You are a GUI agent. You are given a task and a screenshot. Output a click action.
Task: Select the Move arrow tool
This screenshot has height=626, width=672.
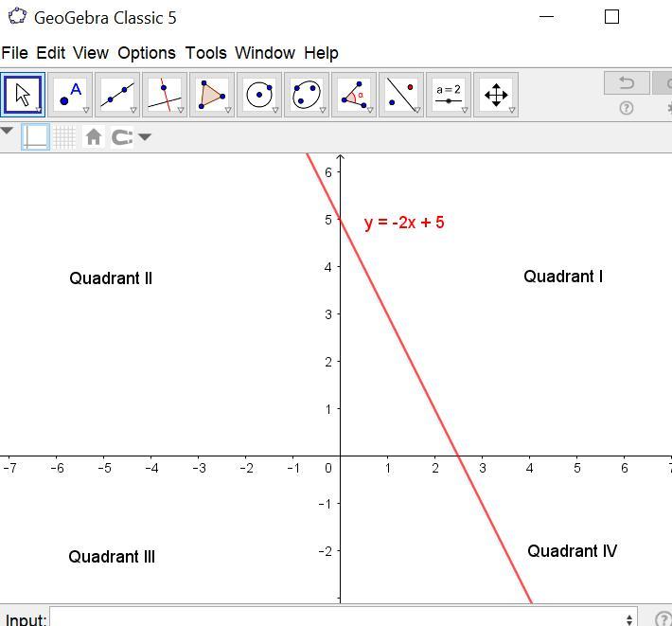coord(23,95)
